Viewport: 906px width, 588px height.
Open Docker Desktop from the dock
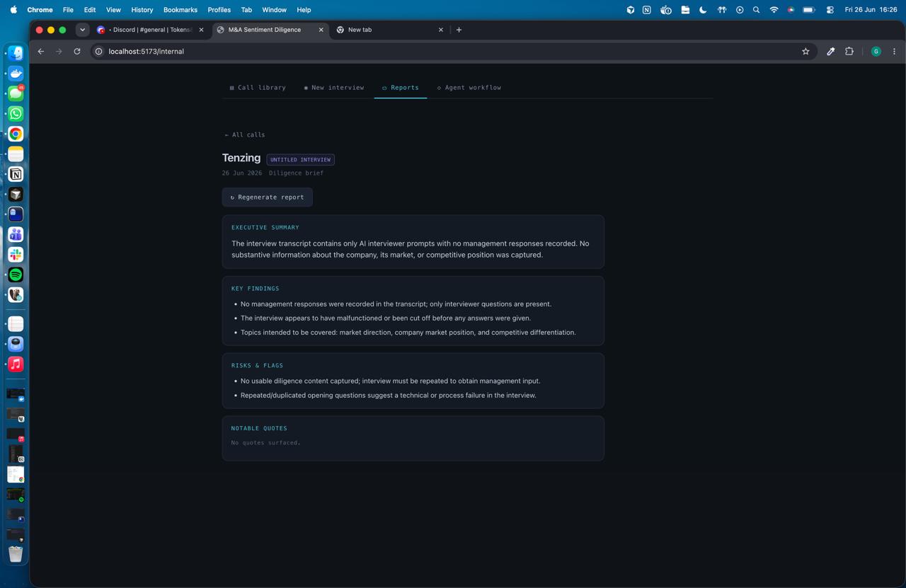click(x=16, y=74)
